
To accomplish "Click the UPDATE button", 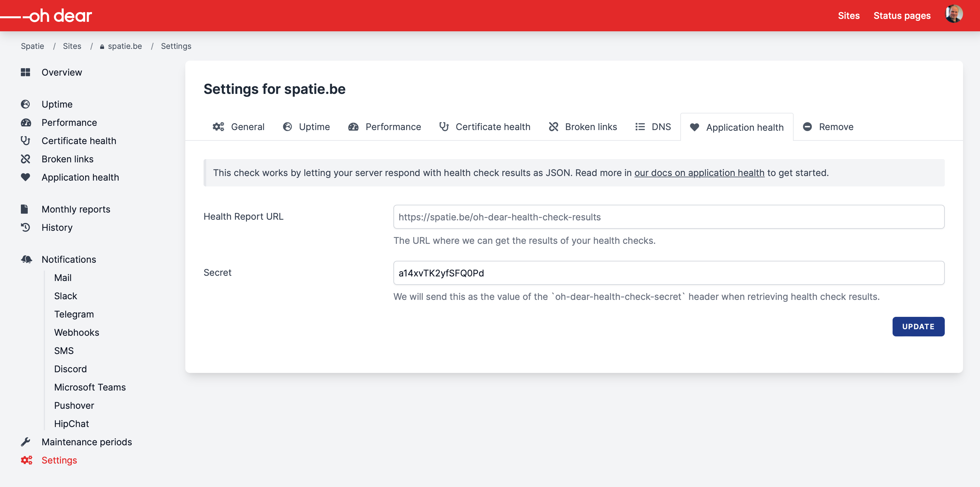I will 918,327.
